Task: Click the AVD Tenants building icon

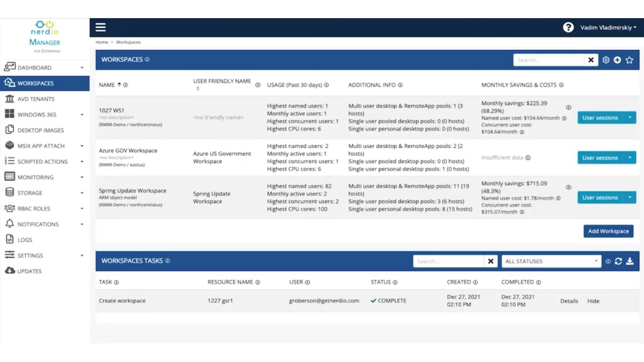Action: (10, 99)
